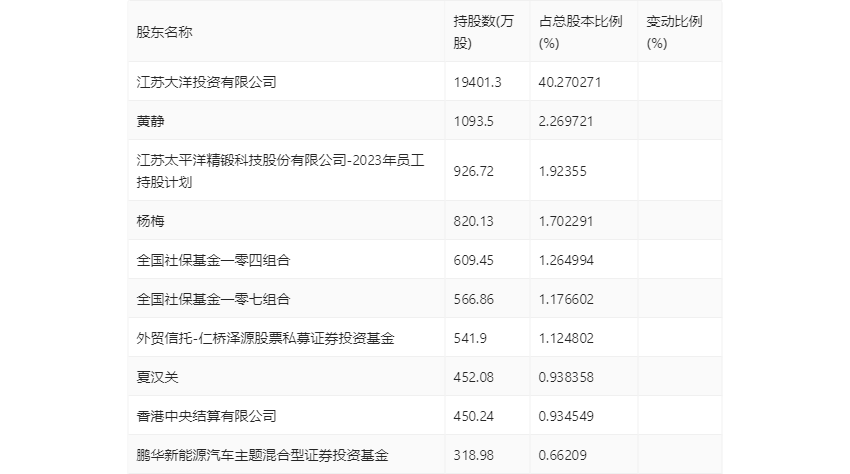
Task: Select percentage 1.176602
Action: coord(566,299)
